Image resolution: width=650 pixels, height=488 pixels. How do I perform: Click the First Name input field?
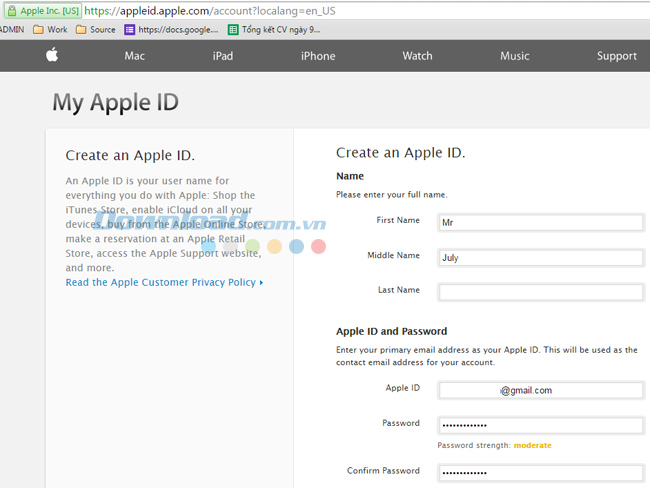coord(540,223)
